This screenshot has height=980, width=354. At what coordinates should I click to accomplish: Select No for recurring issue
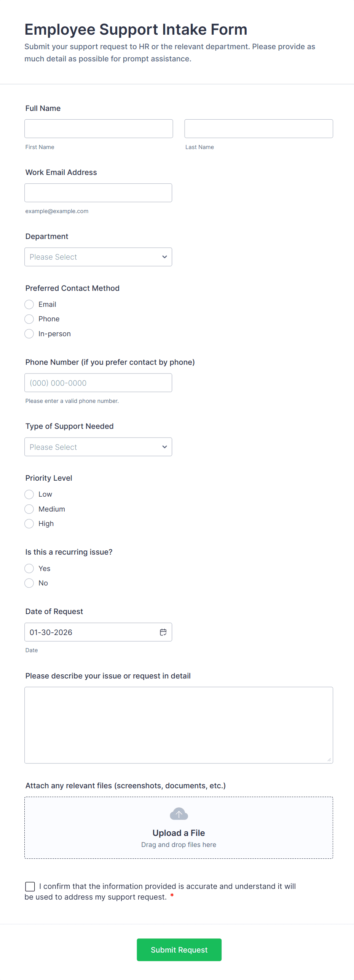tap(29, 583)
